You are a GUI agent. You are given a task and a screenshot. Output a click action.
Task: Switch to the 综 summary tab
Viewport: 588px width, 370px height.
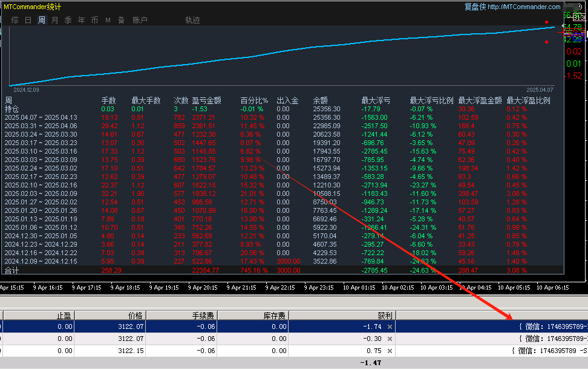(15, 20)
